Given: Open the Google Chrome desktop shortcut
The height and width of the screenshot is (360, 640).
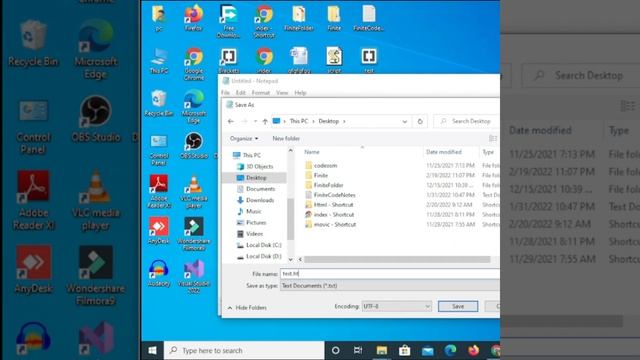Looking at the screenshot, I should coord(194,63).
